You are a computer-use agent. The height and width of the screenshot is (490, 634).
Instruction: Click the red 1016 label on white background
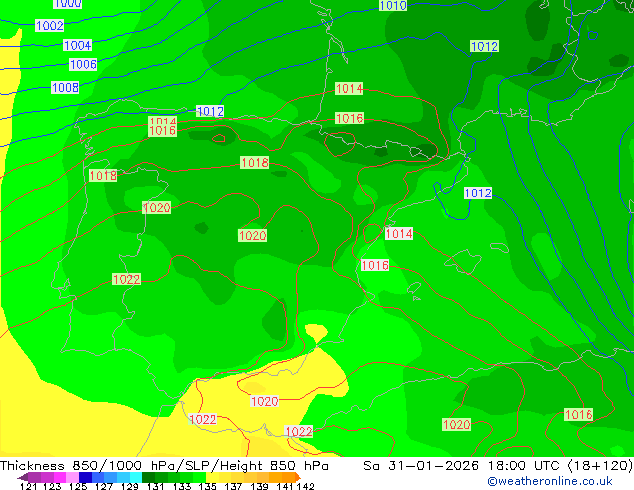point(375,265)
